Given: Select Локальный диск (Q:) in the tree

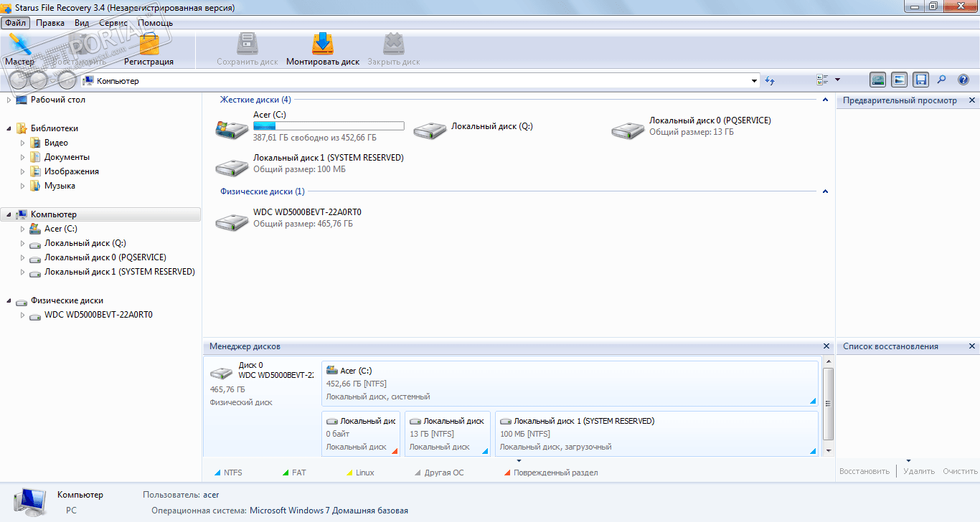Looking at the screenshot, I should click(x=85, y=243).
